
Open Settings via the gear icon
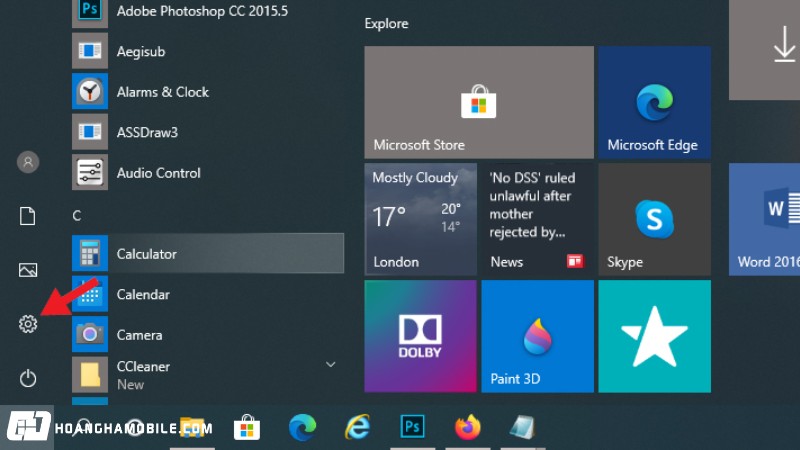(x=28, y=324)
